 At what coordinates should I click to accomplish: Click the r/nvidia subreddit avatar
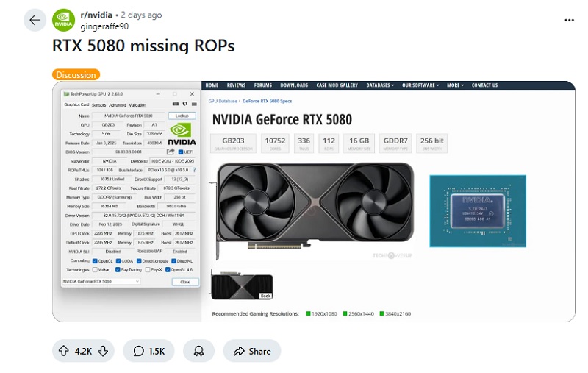(65, 20)
